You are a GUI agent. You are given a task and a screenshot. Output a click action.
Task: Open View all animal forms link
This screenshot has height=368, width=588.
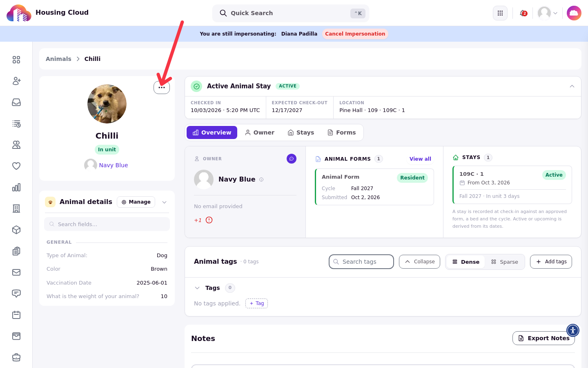coord(420,159)
